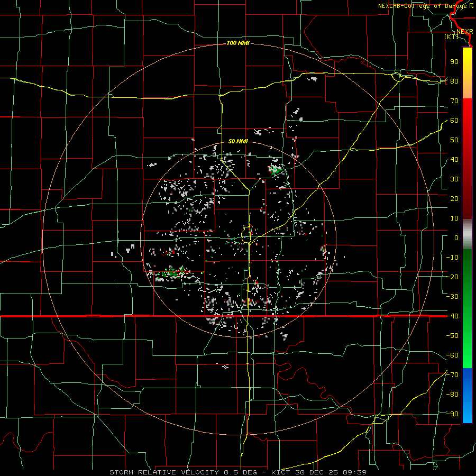Select the positive 40 value on velocity scale
This screenshot has height=476, width=476.
click(454, 160)
